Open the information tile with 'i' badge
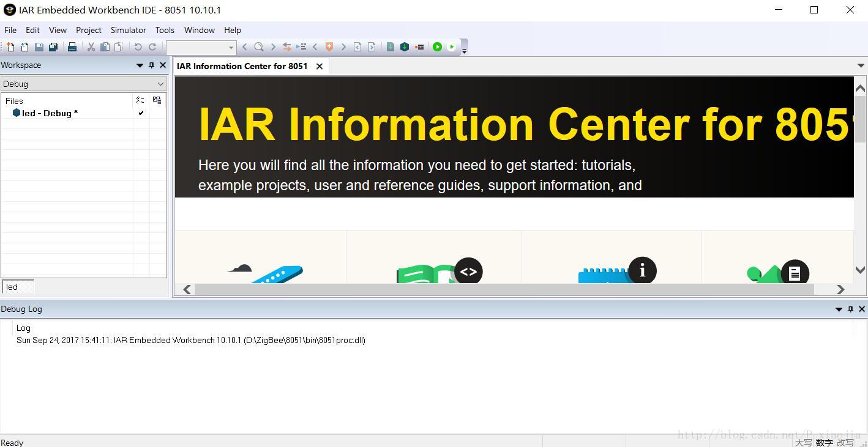 [x=612, y=257]
